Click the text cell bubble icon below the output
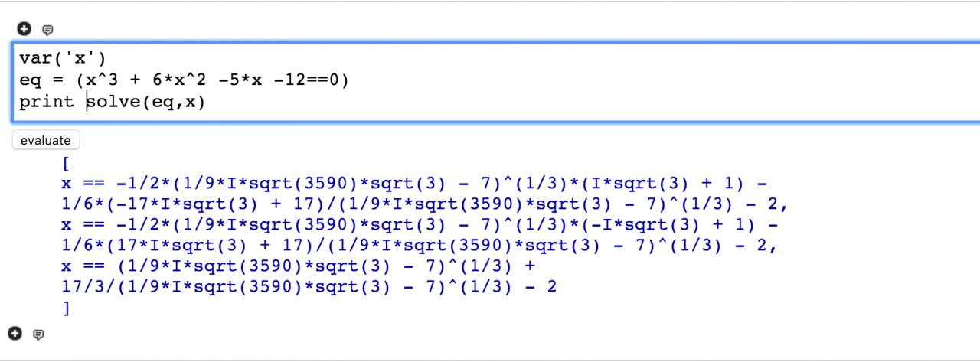The width and height of the screenshot is (980, 362). coord(39,334)
